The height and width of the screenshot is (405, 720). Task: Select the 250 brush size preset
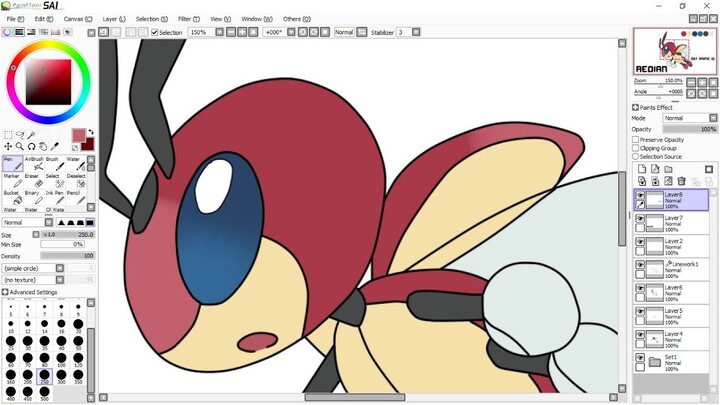pos(45,377)
